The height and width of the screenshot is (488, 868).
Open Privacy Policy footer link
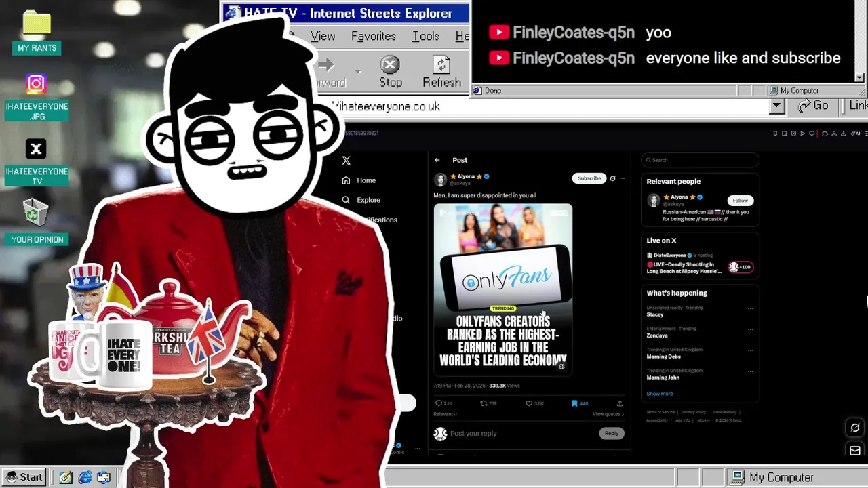pos(694,412)
